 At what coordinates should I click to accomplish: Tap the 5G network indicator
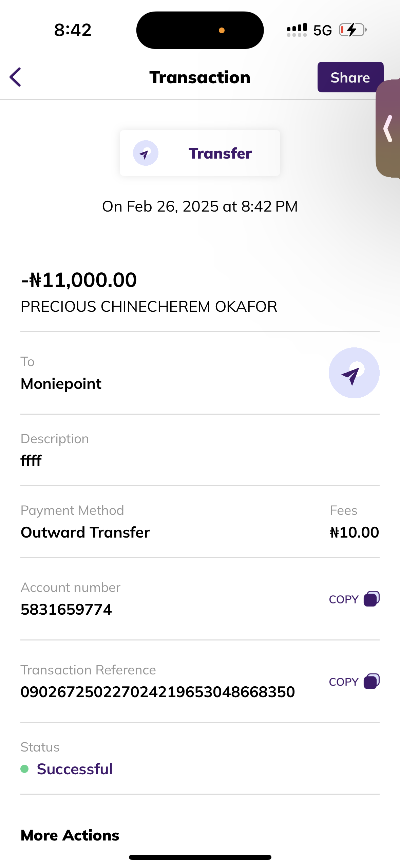[322, 31]
